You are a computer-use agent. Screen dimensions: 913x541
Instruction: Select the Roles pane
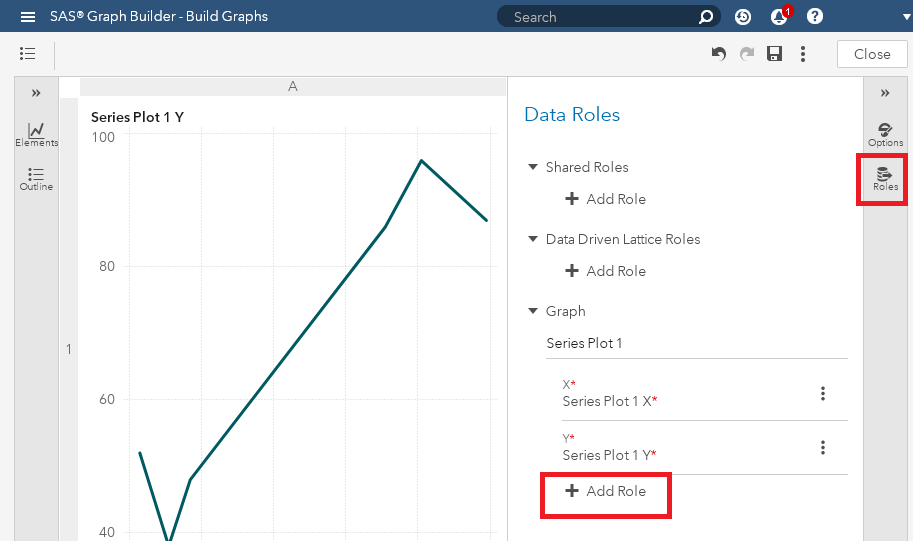(x=885, y=179)
